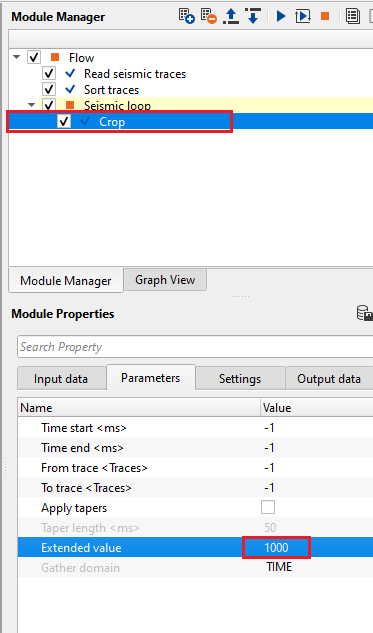
Task: Toggle the Sort traces checkbox
Action: click(x=49, y=89)
